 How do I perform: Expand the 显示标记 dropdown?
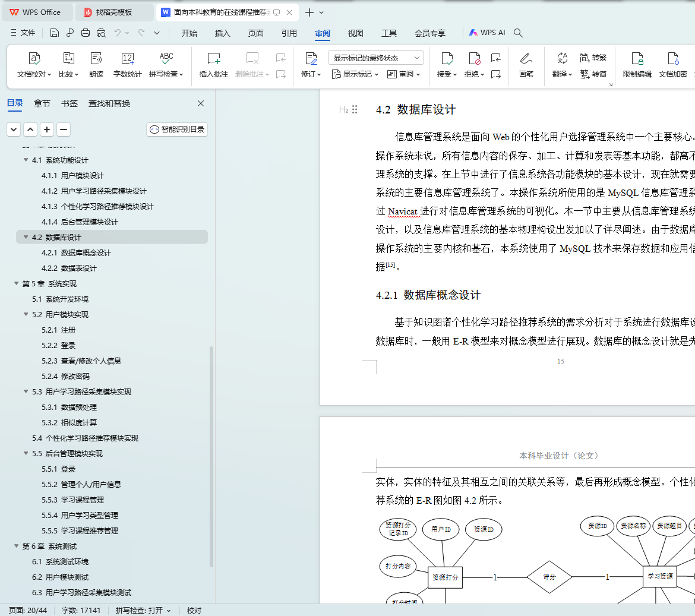point(355,74)
